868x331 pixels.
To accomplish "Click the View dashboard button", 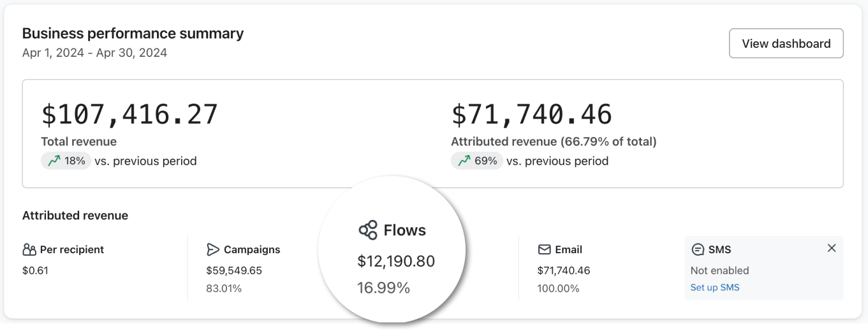I will click(x=786, y=43).
